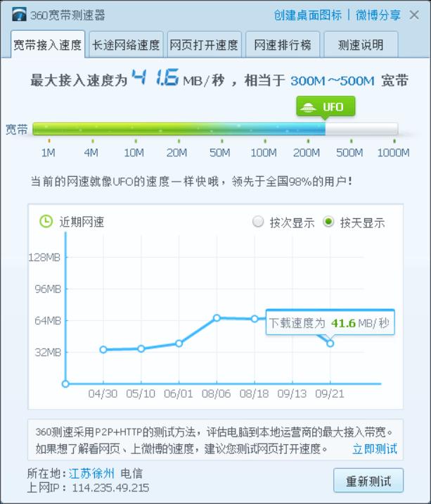431x504 pixels.
Task: Click the 电信 carrier text
Action: click(x=131, y=473)
